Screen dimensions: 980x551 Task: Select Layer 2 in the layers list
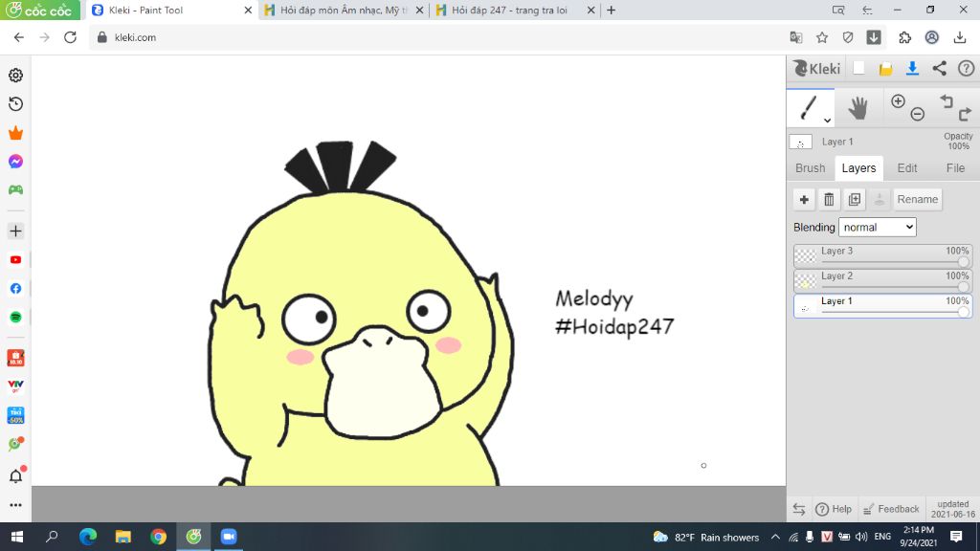[x=882, y=280]
